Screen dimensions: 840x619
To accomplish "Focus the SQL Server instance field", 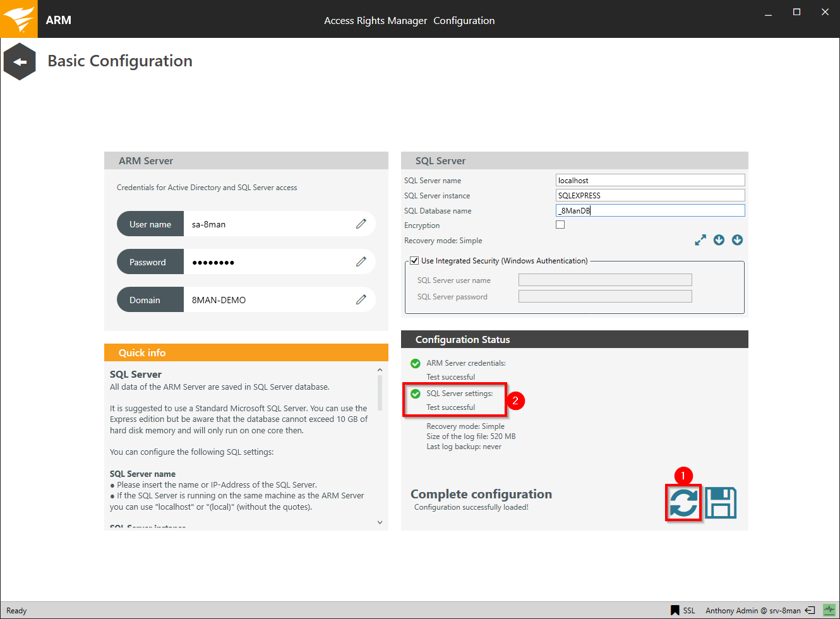I will point(650,195).
